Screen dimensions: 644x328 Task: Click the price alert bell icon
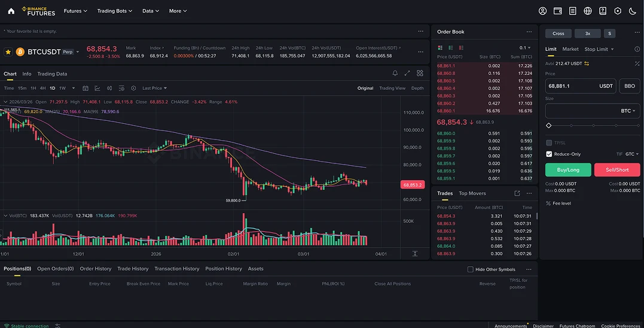pos(395,73)
